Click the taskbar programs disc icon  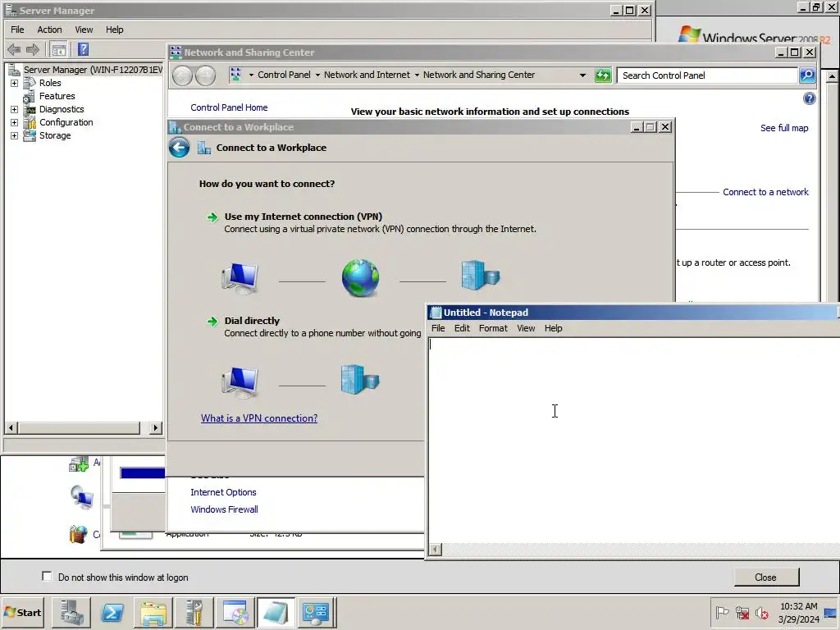[235, 612]
